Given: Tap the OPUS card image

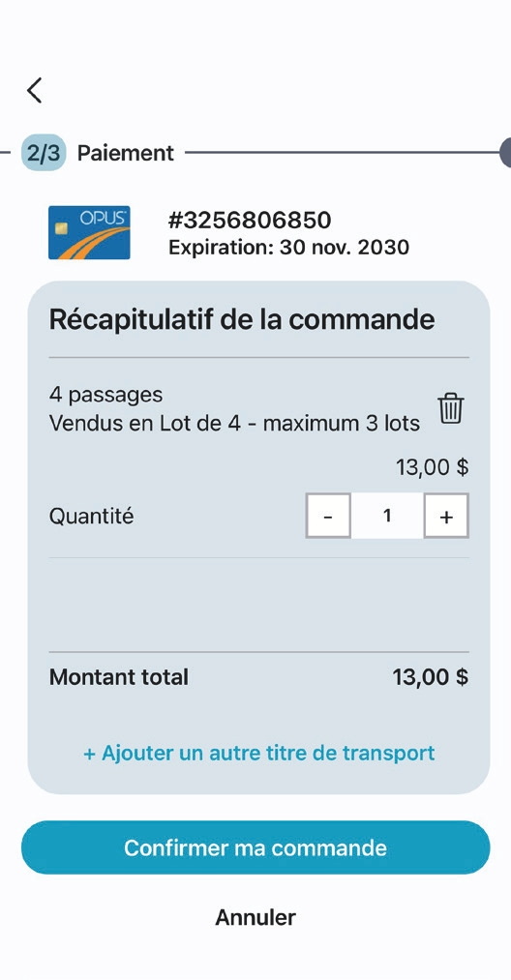Looking at the screenshot, I should (x=89, y=232).
